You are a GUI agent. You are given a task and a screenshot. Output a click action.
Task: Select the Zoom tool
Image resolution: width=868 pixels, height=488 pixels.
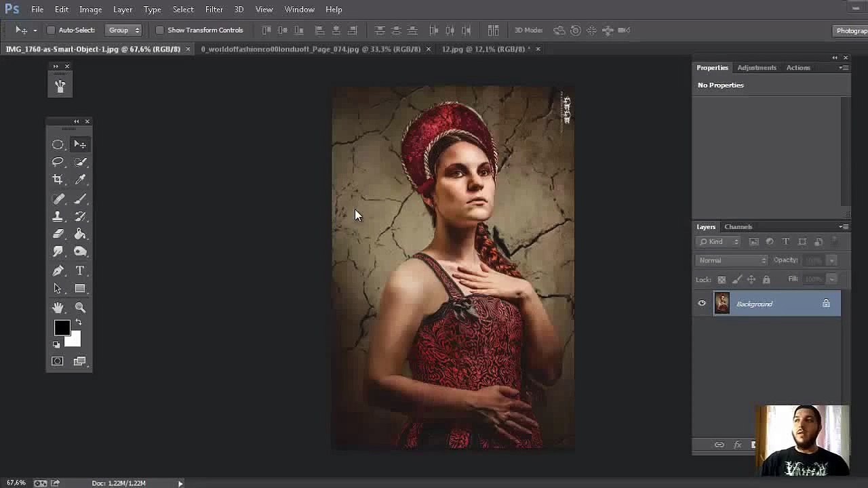tap(80, 308)
